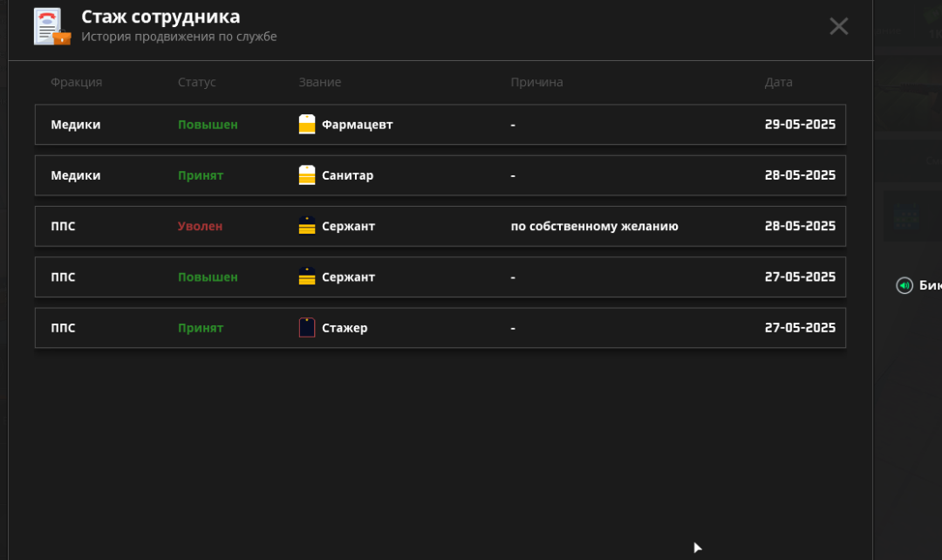Click the 'Стаж сотрудника' title text

(x=160, y=17)
